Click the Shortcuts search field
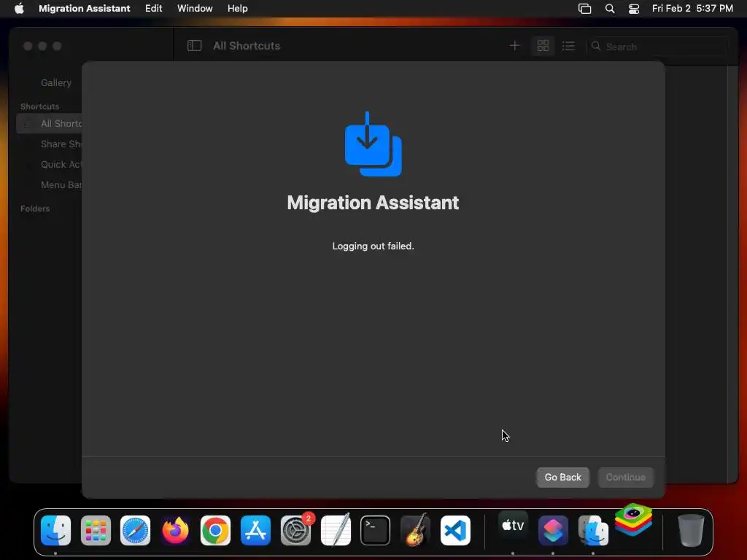Viewport: 747px width, 560px height. [x=657, y=46]
